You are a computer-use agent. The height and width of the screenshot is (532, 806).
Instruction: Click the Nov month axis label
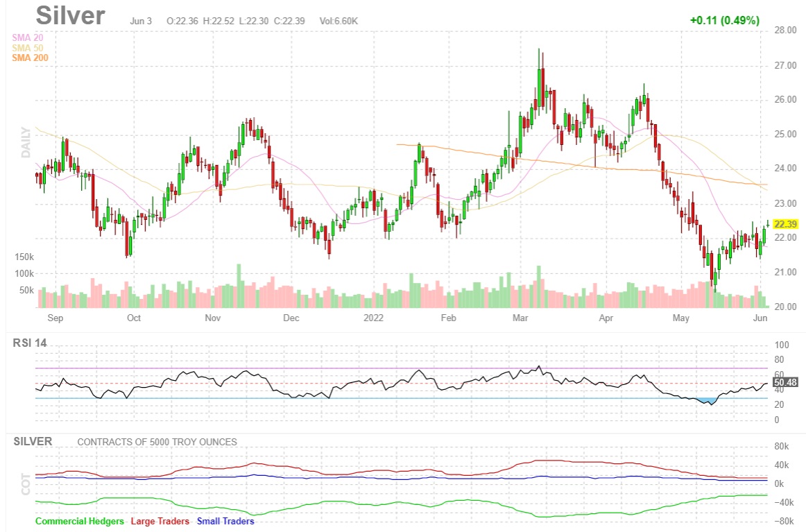click(213, 318)
